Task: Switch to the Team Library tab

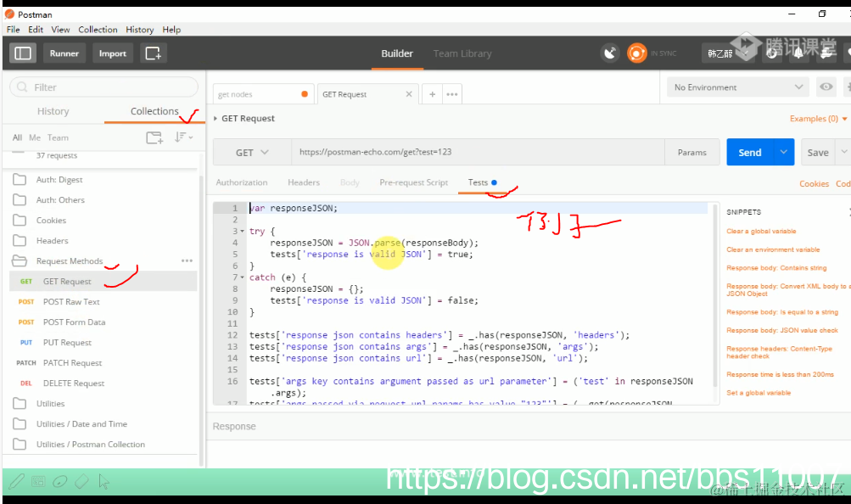Action: (x=462, y=53)
